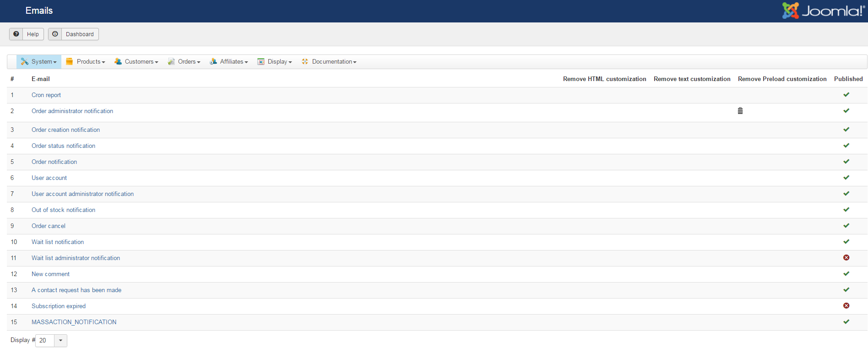Click the Emails page title

[x=39, y=11]
